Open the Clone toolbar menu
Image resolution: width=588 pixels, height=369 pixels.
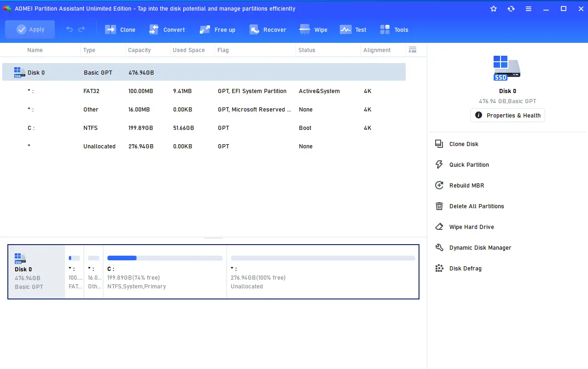(x=120, y=29)
